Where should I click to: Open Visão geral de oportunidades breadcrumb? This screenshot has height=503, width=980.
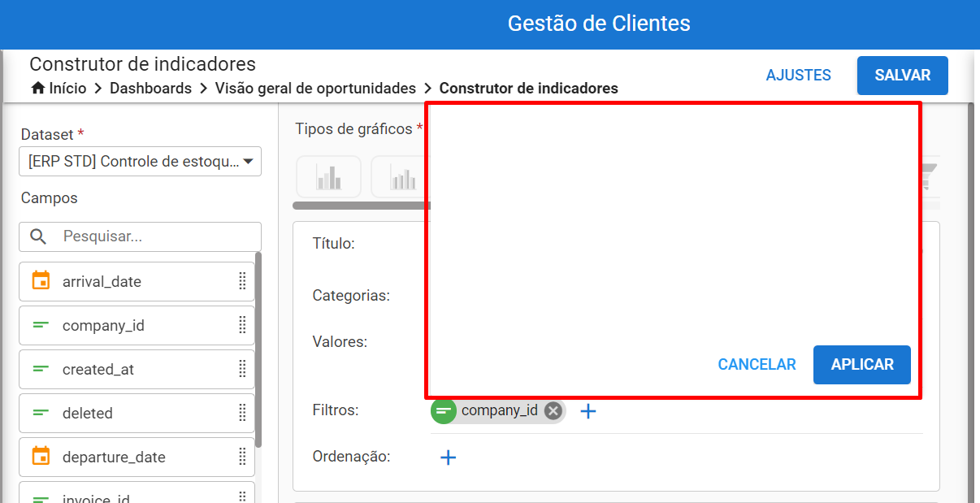point(315,89)
